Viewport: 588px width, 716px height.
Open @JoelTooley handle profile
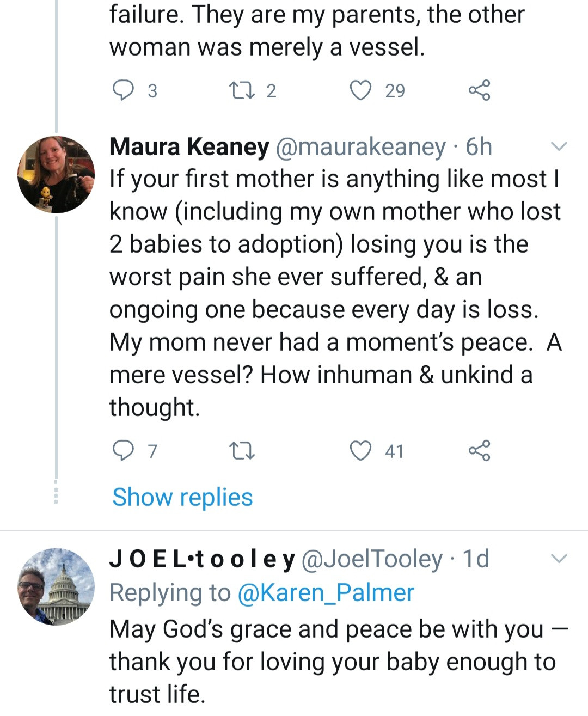pos(371,559)
